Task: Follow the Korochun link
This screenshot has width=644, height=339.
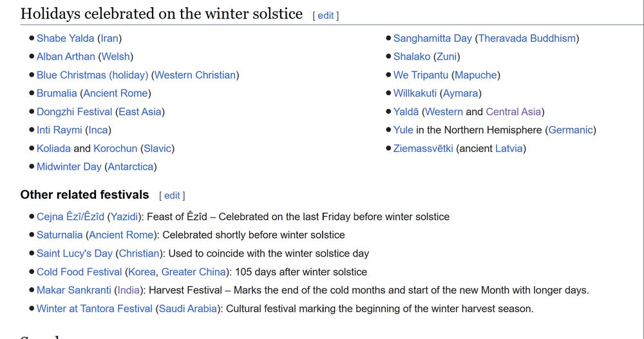Action: coord(115,149)
